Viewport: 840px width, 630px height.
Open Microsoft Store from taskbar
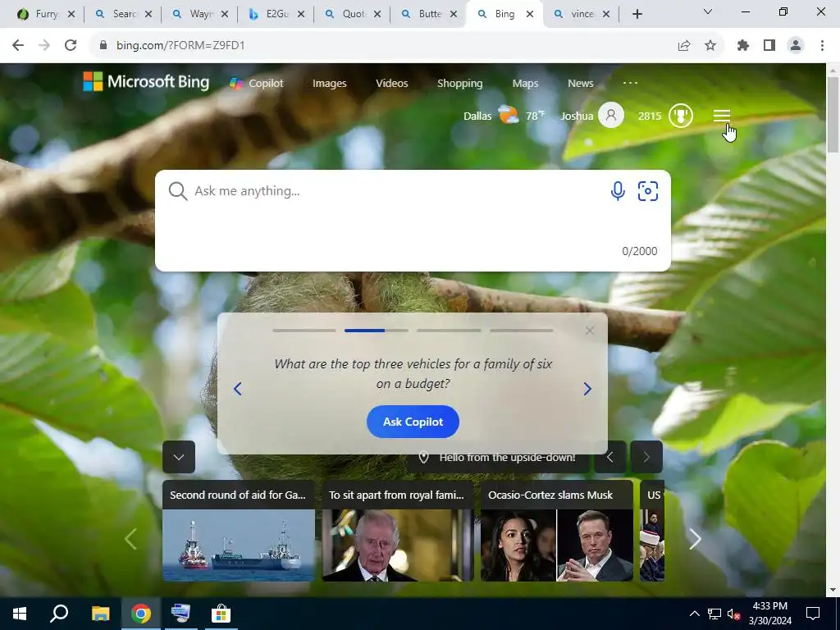point(221,614)
